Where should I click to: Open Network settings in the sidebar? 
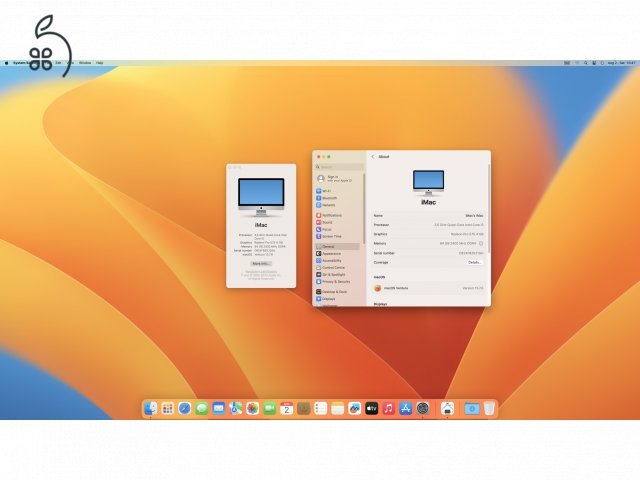(337, 205)
